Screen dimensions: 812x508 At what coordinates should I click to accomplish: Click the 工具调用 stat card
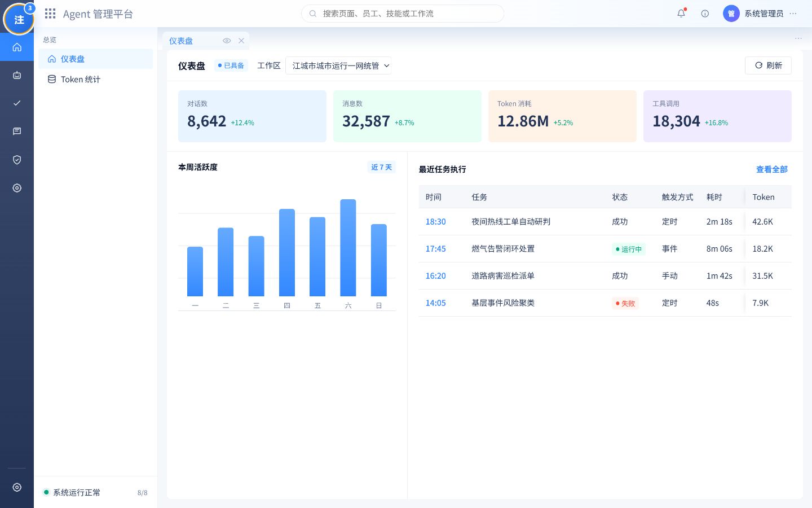point(717,116)
